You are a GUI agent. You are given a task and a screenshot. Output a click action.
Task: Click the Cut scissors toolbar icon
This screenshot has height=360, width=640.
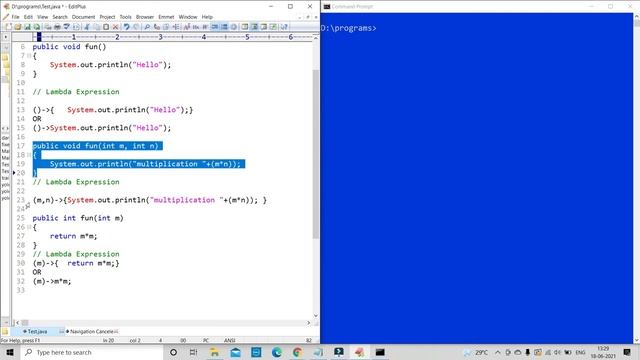(x=87, y=27)
